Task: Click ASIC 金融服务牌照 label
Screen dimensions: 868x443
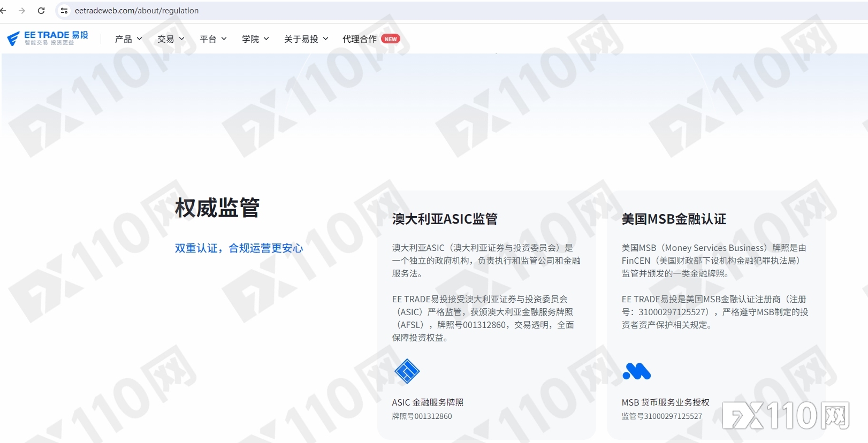Action: [428, 402]
